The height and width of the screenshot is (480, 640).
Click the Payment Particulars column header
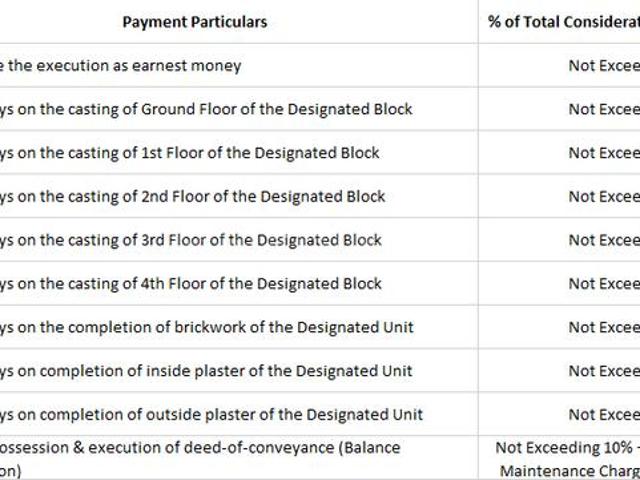pyautogui.click(x=195, y=22)
